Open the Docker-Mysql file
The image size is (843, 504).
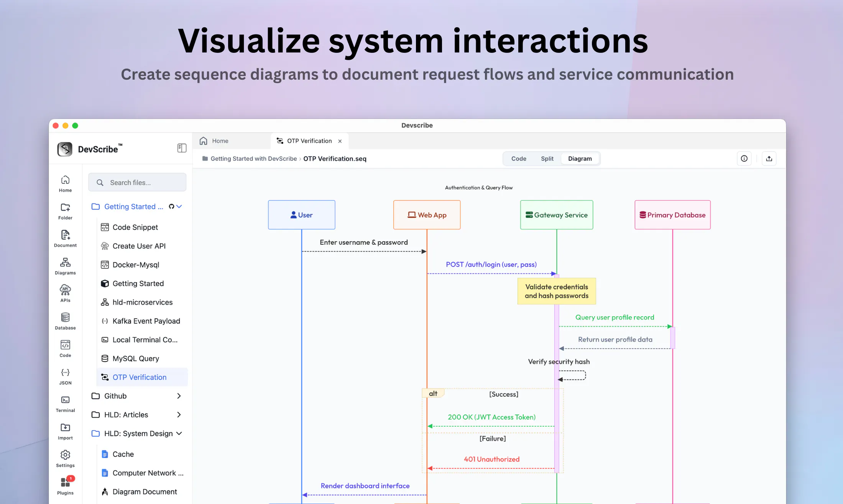(x=142, y=265)
